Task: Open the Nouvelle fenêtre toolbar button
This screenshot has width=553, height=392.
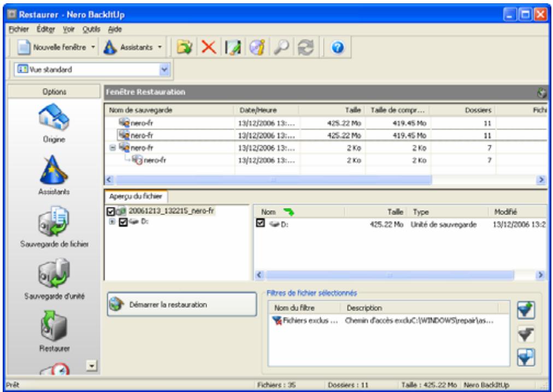Action: click(x=52, y=47)
